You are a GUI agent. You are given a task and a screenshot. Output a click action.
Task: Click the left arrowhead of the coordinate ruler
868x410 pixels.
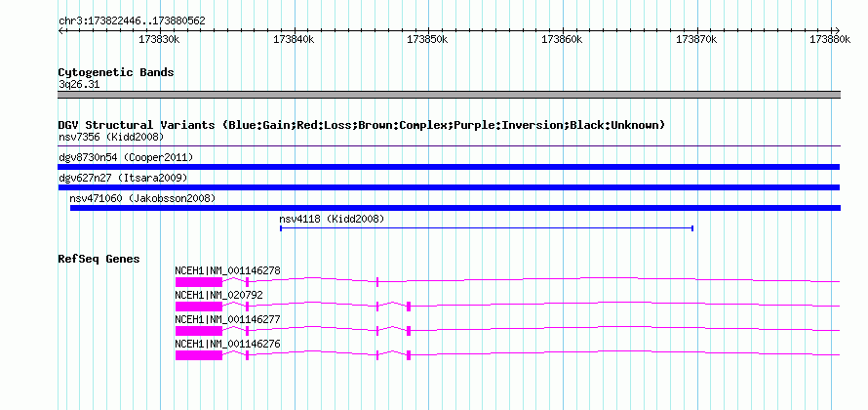tap(60, 30)
